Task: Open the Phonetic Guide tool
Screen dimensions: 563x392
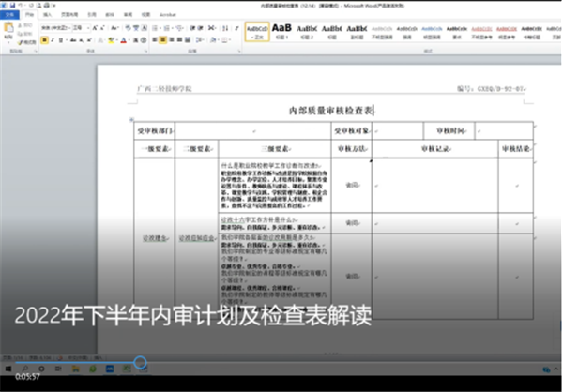Action: click(136, 28)
